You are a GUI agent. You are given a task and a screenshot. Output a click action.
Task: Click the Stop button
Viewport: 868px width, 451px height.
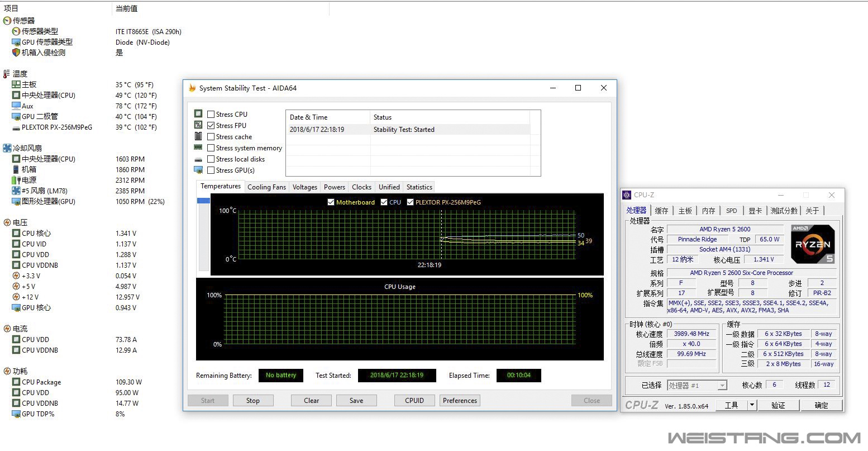point(253,400)
